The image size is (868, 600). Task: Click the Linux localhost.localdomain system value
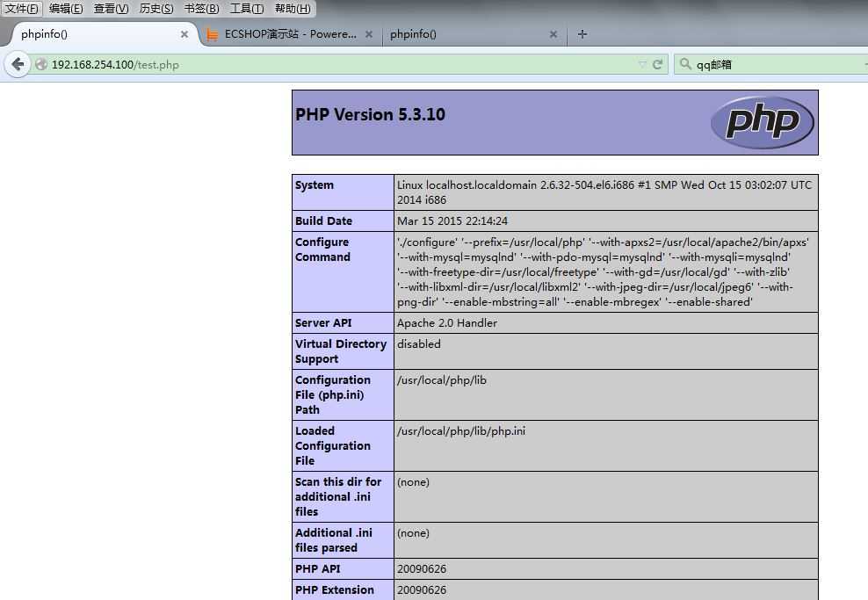pos(604,192)
